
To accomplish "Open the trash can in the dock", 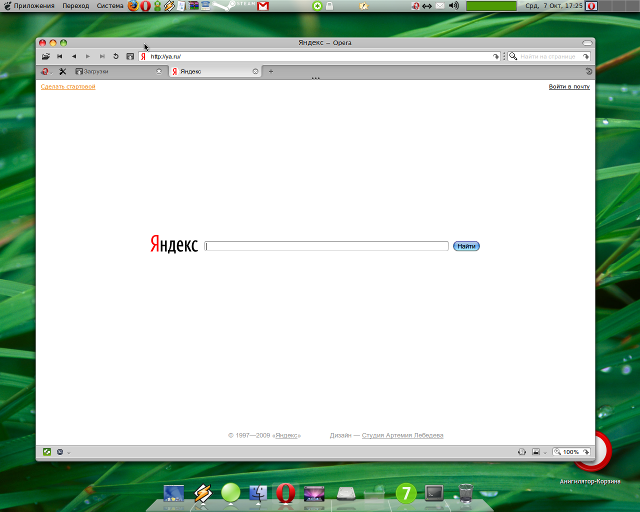I will (x=466, y=493).
